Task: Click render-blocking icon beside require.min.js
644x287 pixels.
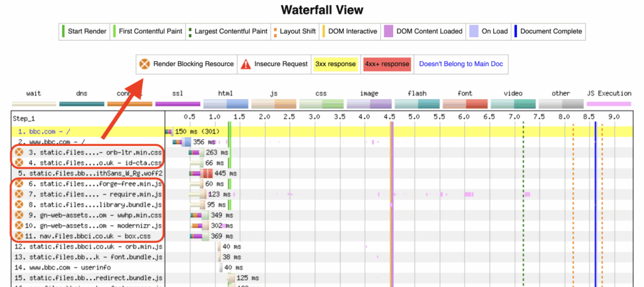Action: tap(18, 194)
